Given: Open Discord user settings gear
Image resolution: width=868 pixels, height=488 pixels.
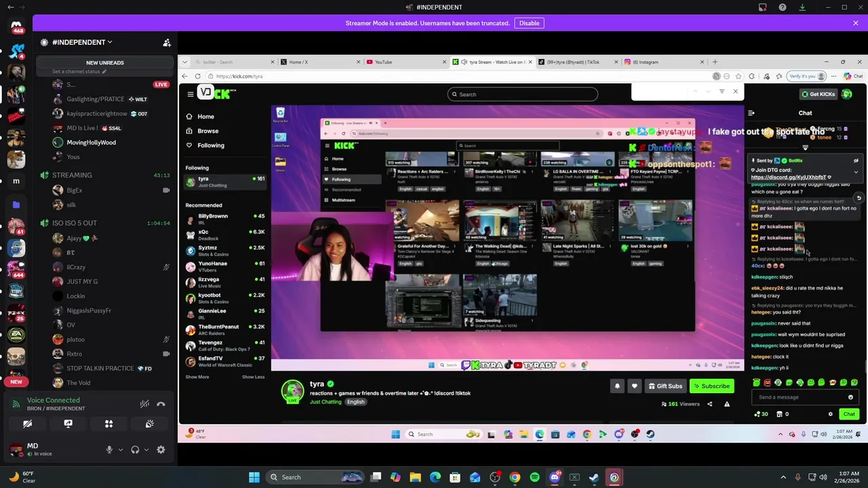Looking at the screenshot, I should pos(161,449).
